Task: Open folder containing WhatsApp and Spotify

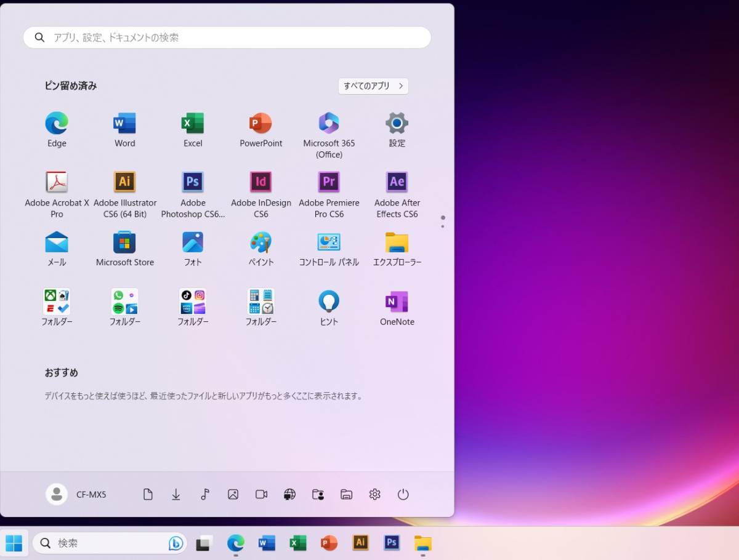Action: coord(124,302)
